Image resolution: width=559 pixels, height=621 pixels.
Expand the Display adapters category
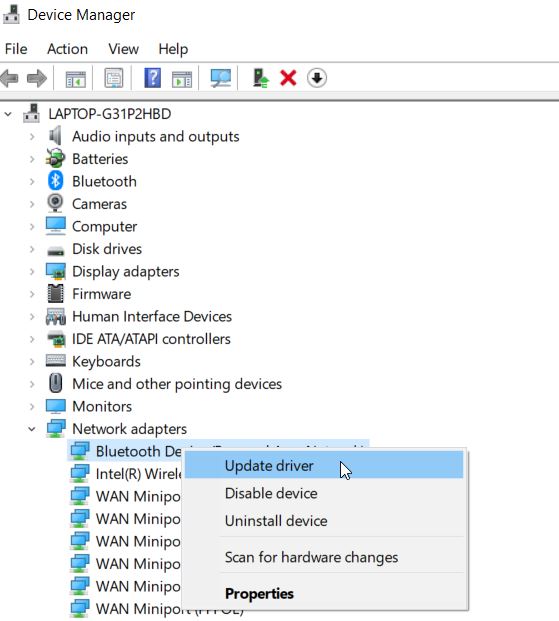point(32,272)
